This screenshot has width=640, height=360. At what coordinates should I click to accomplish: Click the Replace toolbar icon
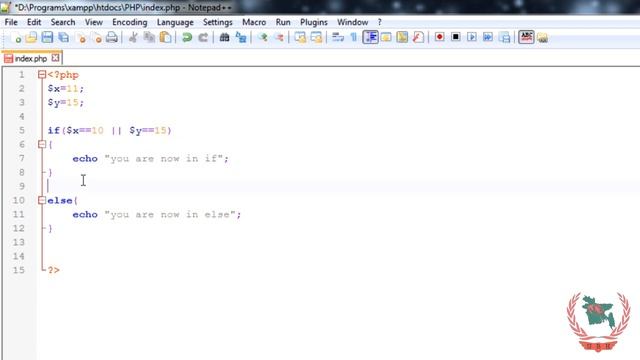pos(241,38)
